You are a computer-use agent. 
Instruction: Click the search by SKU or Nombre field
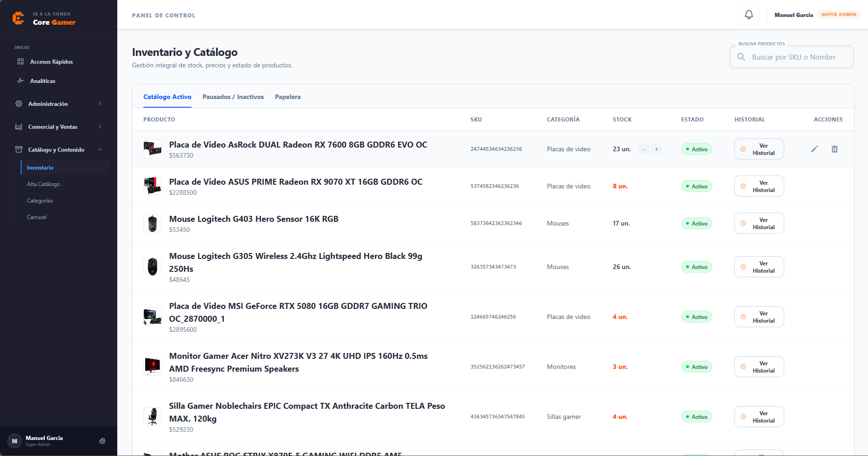click(792, 57)
